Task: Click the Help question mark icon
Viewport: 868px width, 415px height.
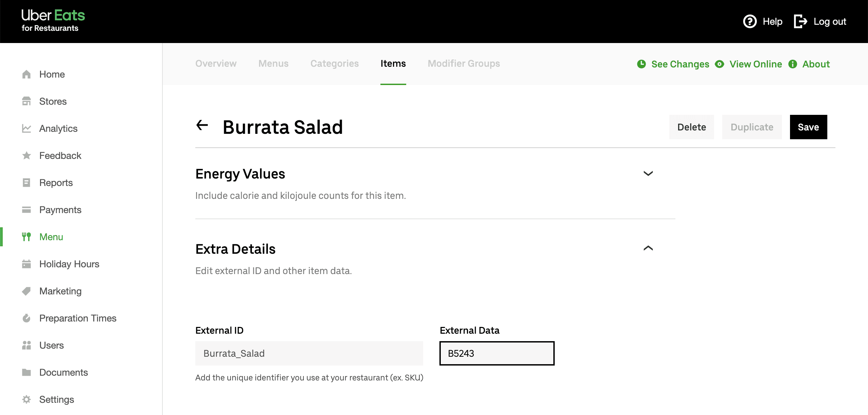Action: 750,21
